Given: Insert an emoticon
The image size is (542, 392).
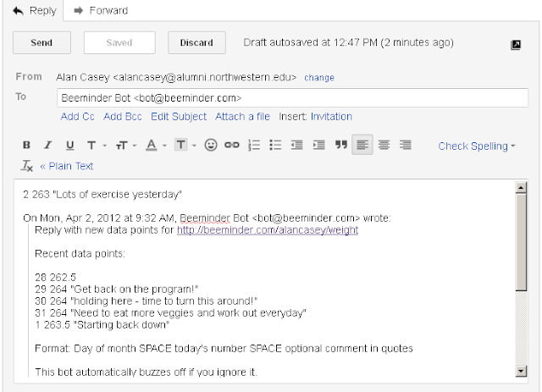Looking at the screenshot, I should tap(211, 146).
